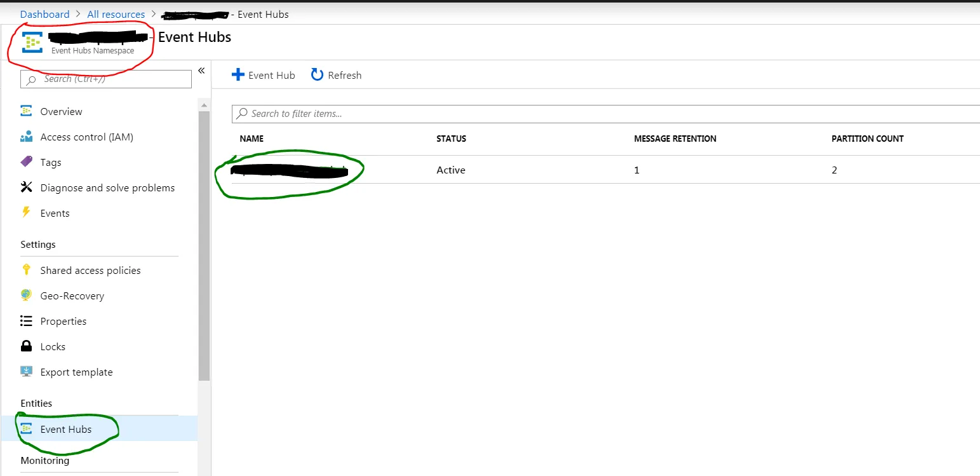Click the magnifier icon in sidebar search
Image resolution: width=980 pixels, height=476 pixels.
click(x=31, y=79)
